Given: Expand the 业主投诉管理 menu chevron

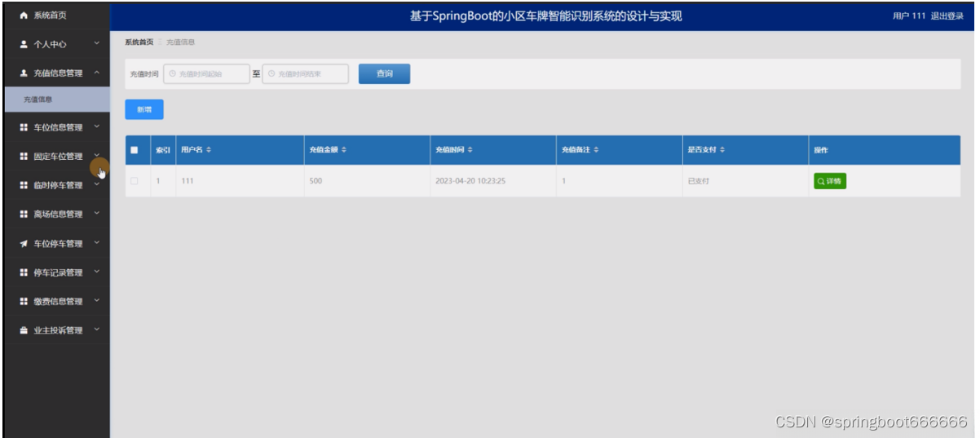Looking at the screenshot, I should pos(97,330).
